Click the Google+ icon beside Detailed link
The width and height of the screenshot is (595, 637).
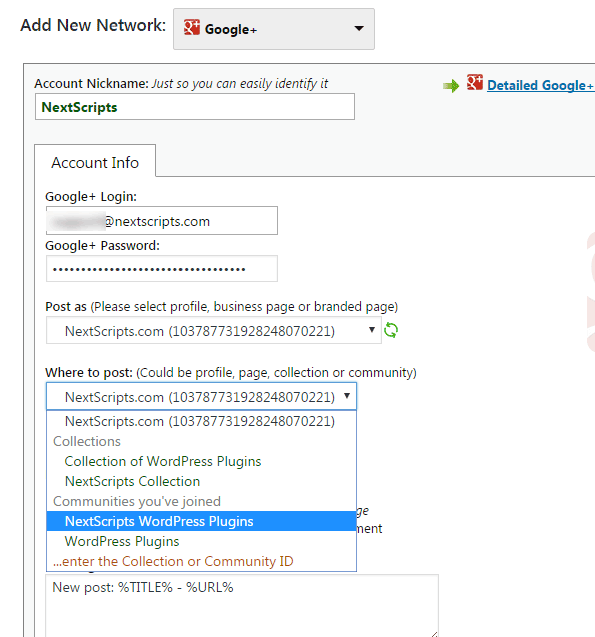(475, 82)
